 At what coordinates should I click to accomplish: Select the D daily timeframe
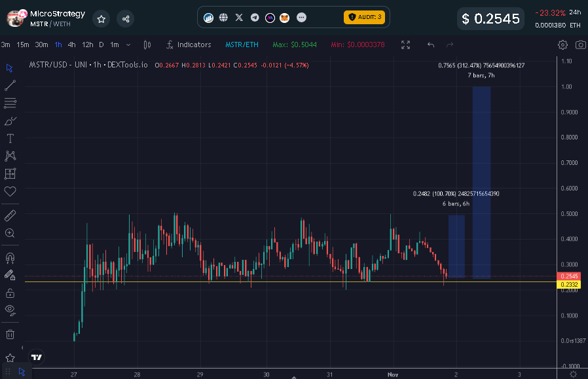[x=101, y=45]
